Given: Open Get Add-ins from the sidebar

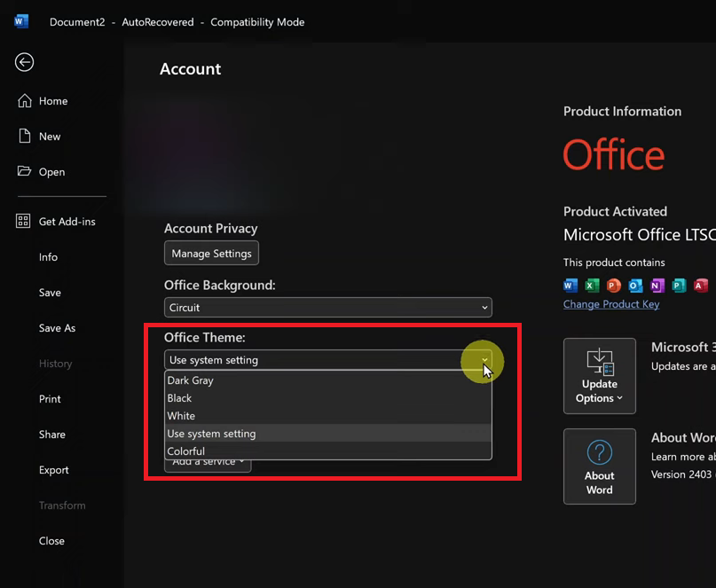Looking at the screenshot, I should (x=67, y=222).
